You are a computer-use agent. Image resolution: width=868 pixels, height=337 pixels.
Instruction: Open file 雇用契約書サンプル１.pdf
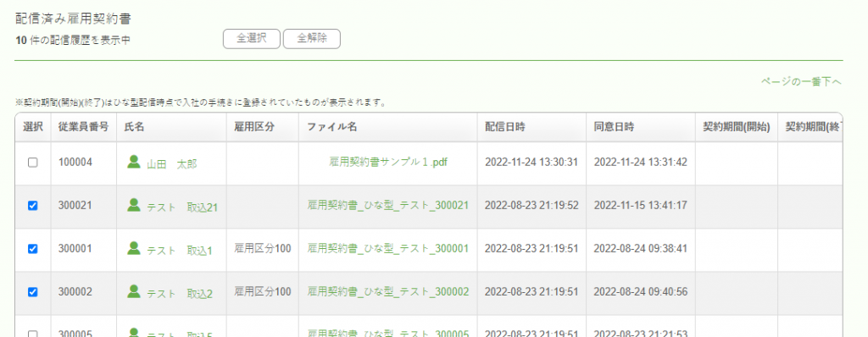click(388, 162)
